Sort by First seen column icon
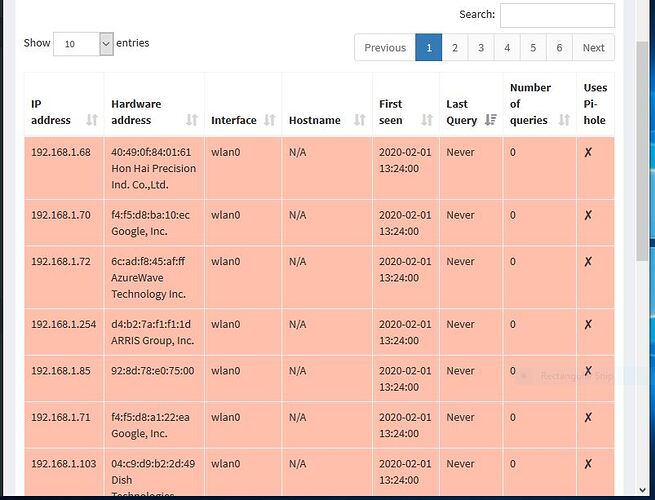 [427, 120]
